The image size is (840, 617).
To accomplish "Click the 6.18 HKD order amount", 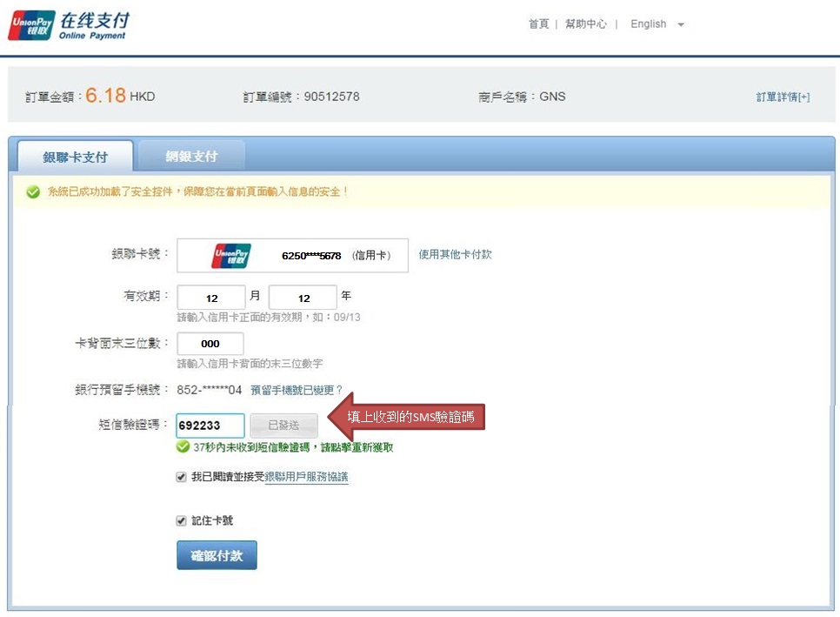I will [120, 96].
